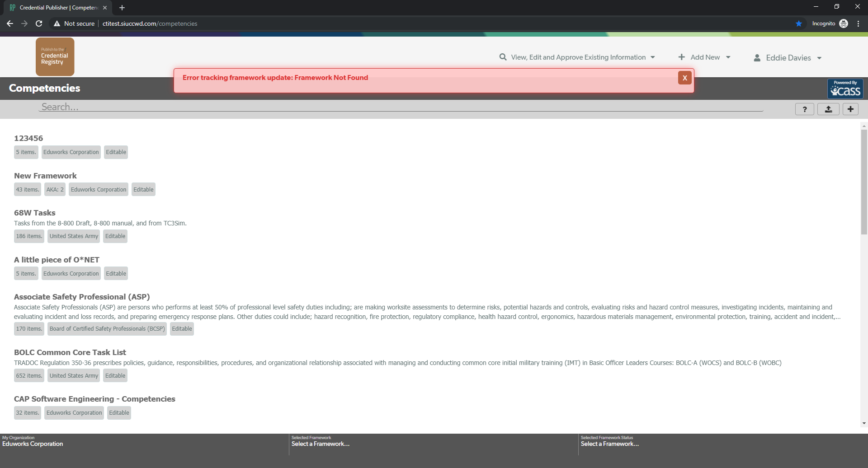Open the Eddie Davies user menu
868x468 pixels.
coord(788,58)
